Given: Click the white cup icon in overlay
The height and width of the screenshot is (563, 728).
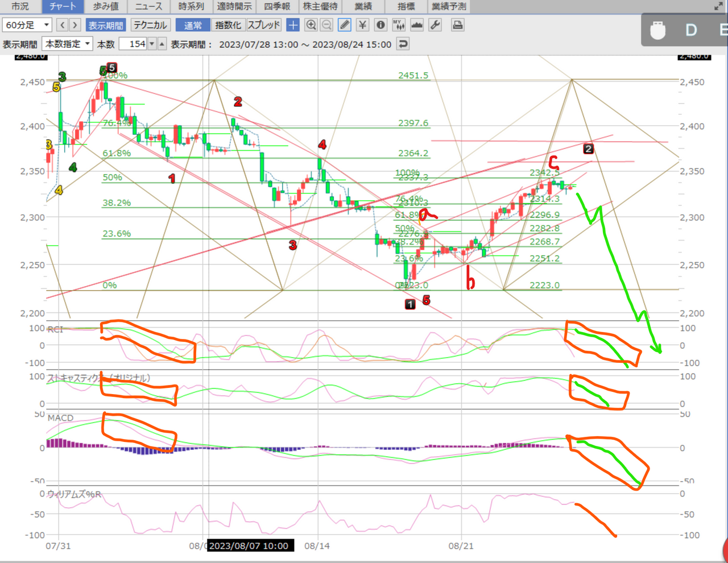Looking at the screenshot, I should [658, 30].
